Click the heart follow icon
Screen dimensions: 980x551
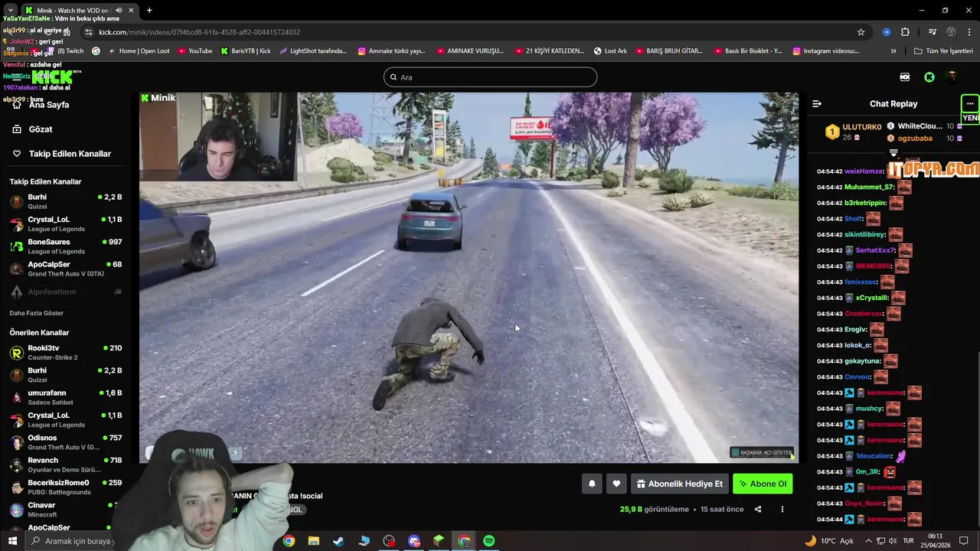tap(616, 484)
